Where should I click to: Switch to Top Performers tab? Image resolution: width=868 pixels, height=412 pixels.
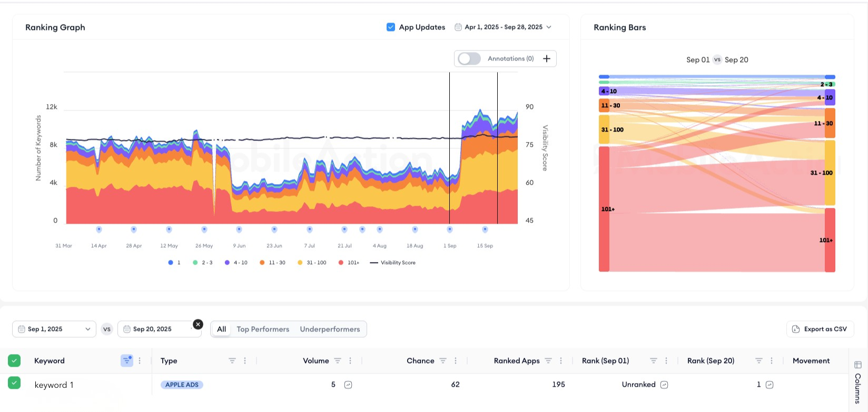click(263, 329)
